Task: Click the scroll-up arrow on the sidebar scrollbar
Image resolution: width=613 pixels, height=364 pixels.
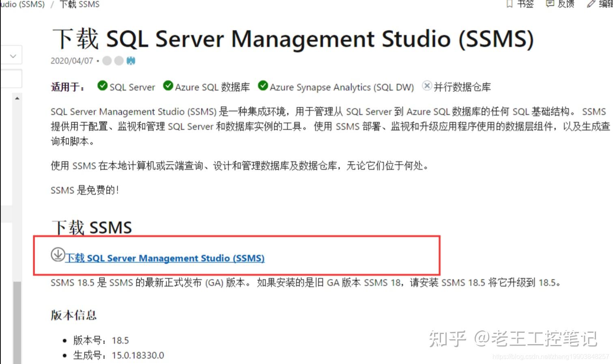Action: click(17, 97)
